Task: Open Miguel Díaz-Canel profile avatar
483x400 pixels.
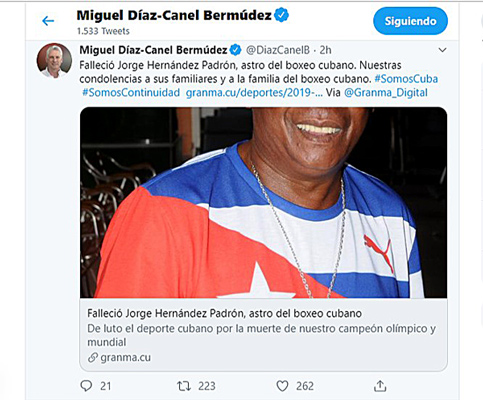Action: [x=54, y=60]
